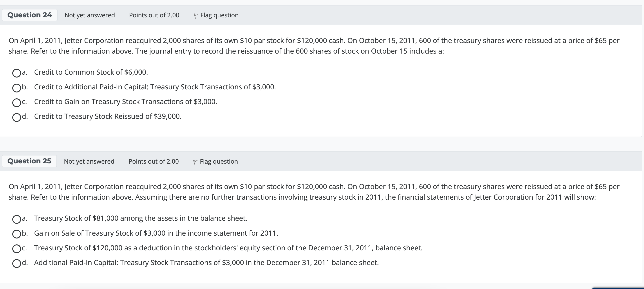The width and height of the screenshot is (644, 289).
Task: Select Question 25 option b, Gain on Sale
Action: tap(16, 234)
